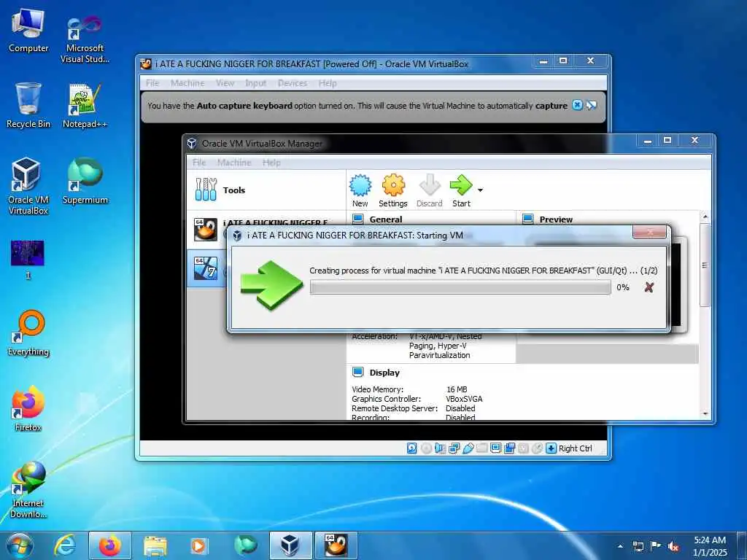Image resolution: width=747 pixels, height=560 pixels.
Task: Select the Tools entry in VirtualBox Manager
Action: coord(266,190)
